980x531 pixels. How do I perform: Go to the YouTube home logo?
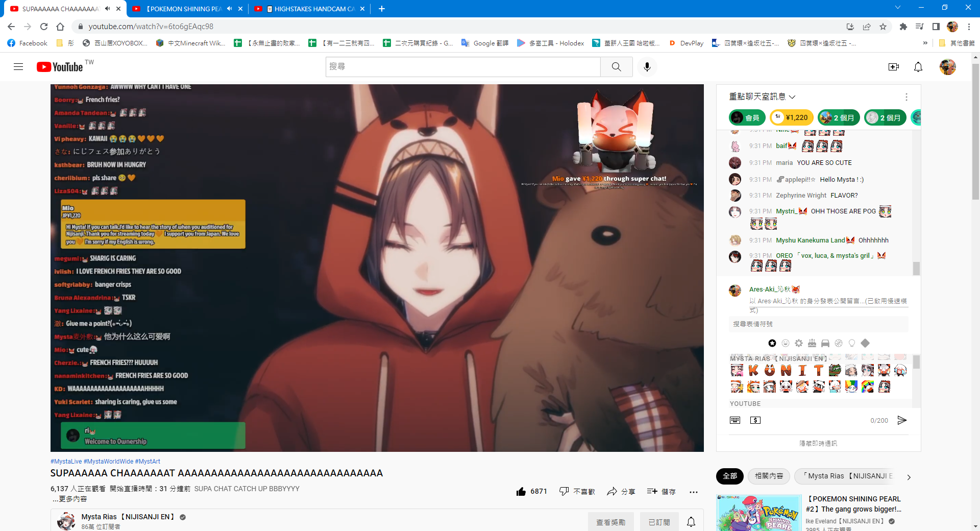click(60, 67)
